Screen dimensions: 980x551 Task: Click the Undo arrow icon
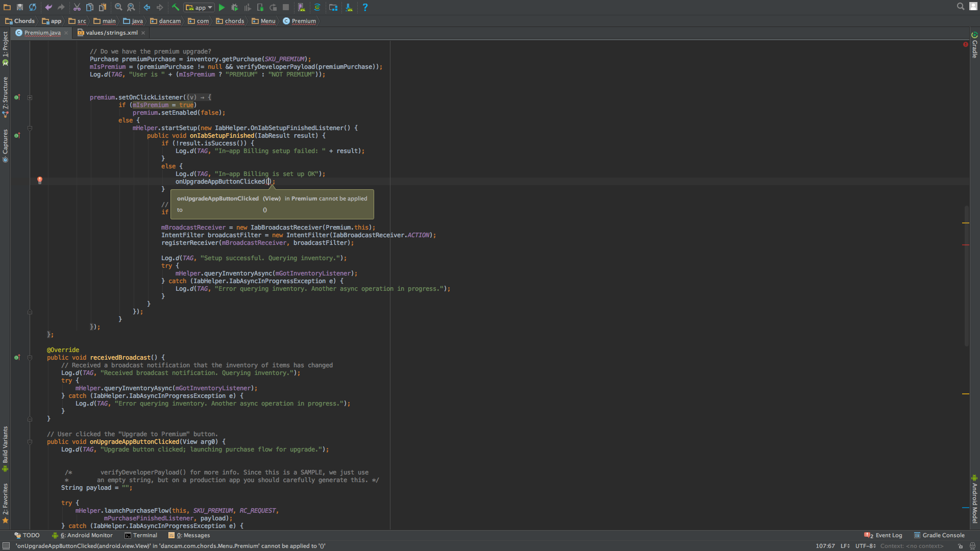pos(48,7)
